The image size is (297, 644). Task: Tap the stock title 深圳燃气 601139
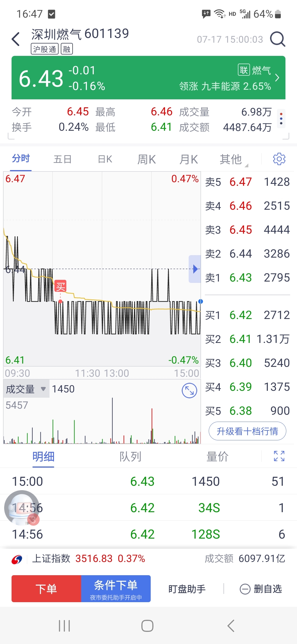tap(80, 34)
